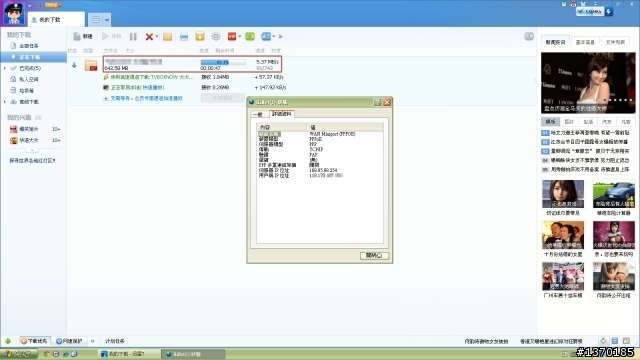Select 全部任务 (all tasks) in sidebar
Image resolution: width=640 pixels, height=360 pixels.
(x=28, y=46)
